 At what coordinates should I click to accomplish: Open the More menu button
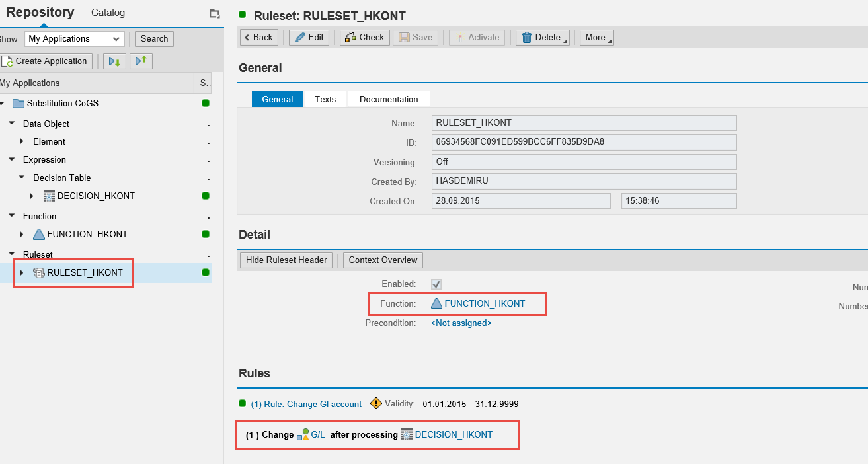pyautogui.click(x=596, y=38)
